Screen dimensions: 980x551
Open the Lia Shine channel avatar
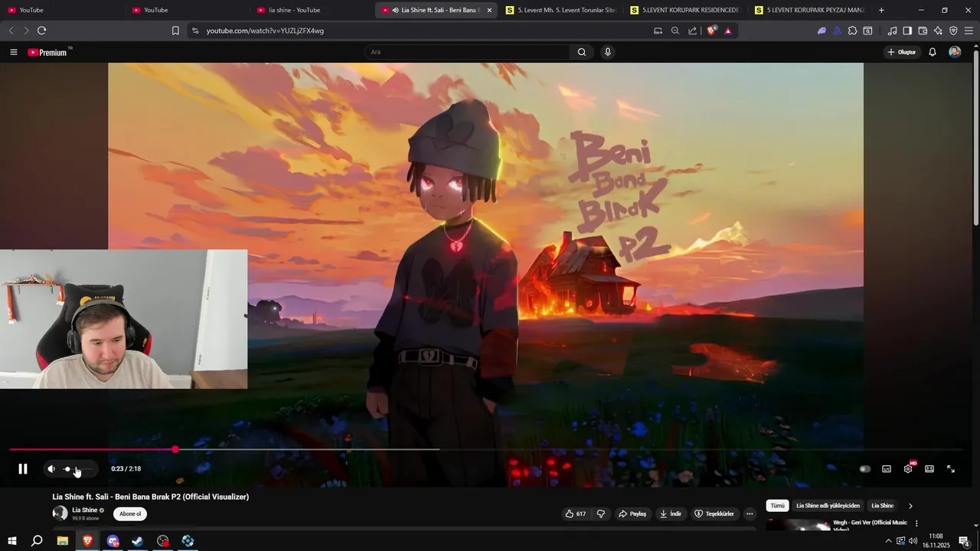pyautogui.click(x=60, y=514)
